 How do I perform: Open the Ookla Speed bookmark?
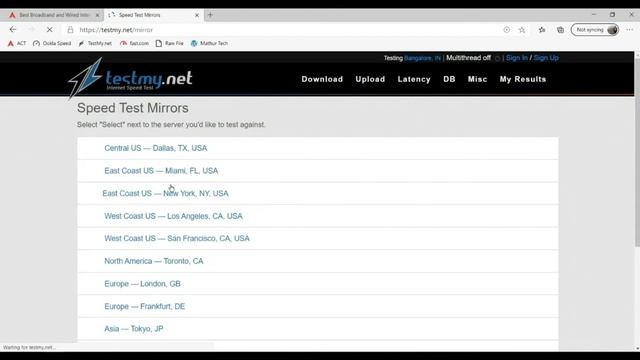(x=52, y=43)
